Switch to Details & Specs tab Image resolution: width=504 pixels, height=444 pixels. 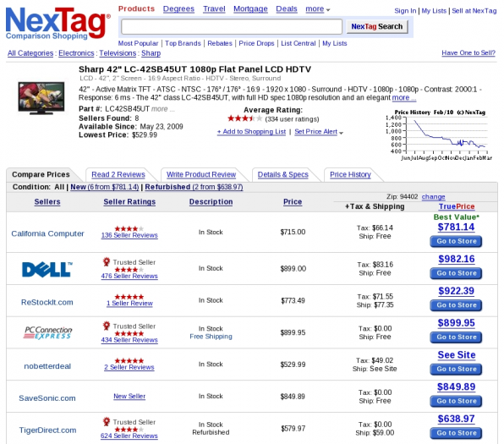click(x=282, y=174)
